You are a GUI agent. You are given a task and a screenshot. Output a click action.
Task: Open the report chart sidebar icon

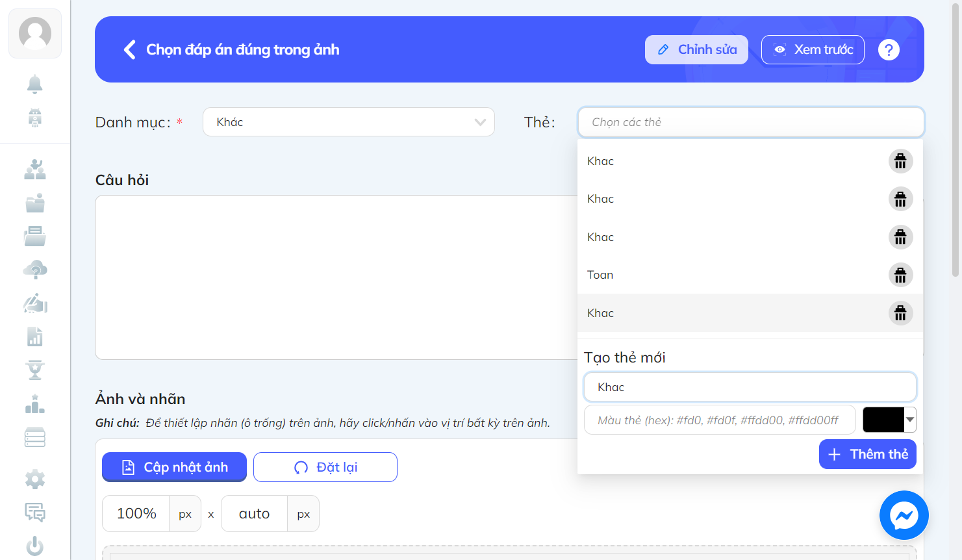(35, 337)
